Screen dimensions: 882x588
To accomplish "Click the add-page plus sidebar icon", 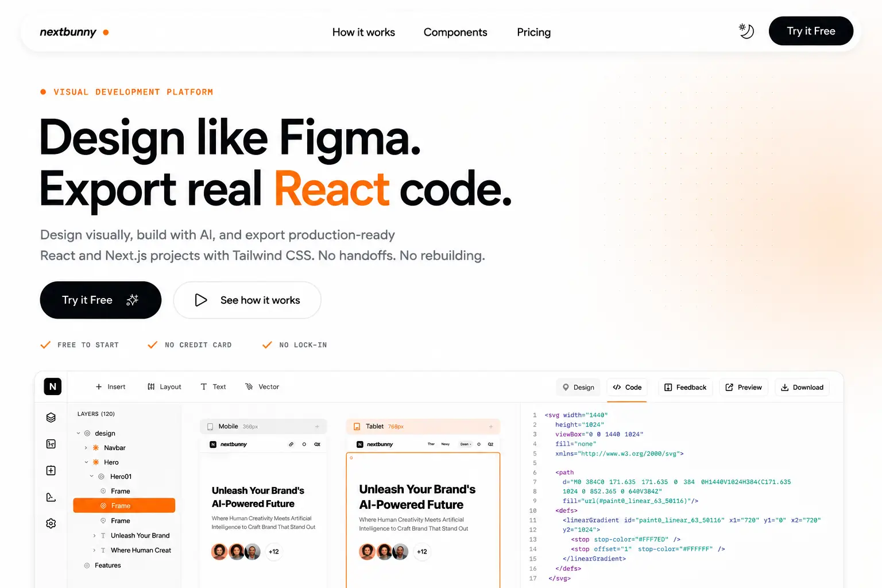I will [x=51, y=470].
